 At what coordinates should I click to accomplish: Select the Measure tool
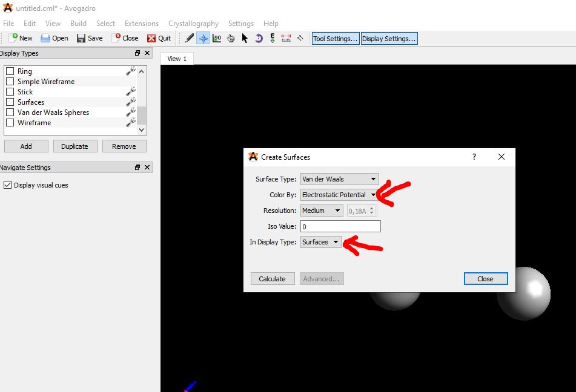coord(286,38)
